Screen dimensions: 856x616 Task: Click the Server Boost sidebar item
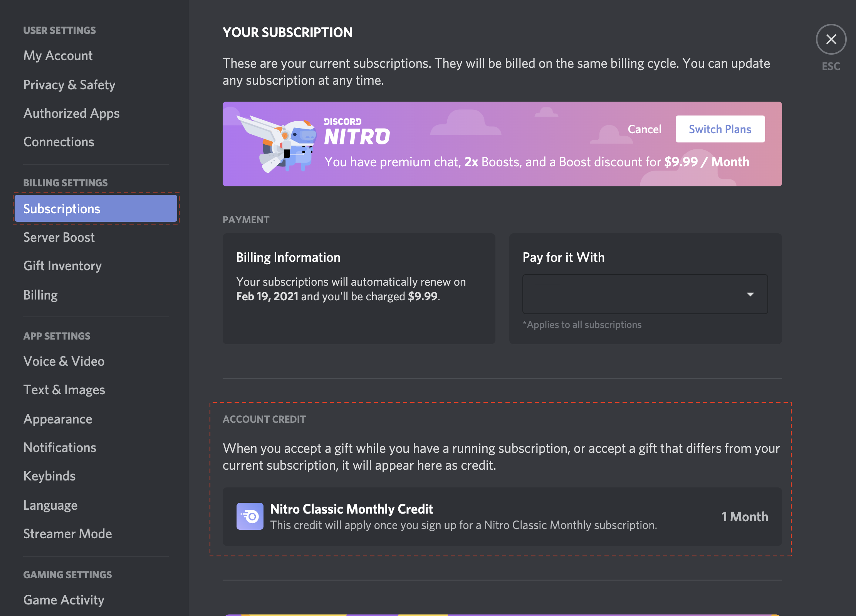click(59, 236)
